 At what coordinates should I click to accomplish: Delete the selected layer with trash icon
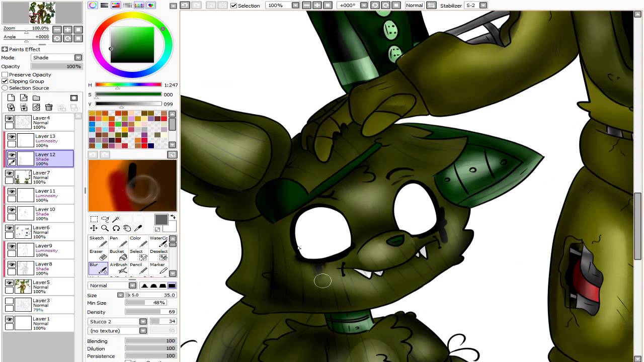tap(49, 107)
